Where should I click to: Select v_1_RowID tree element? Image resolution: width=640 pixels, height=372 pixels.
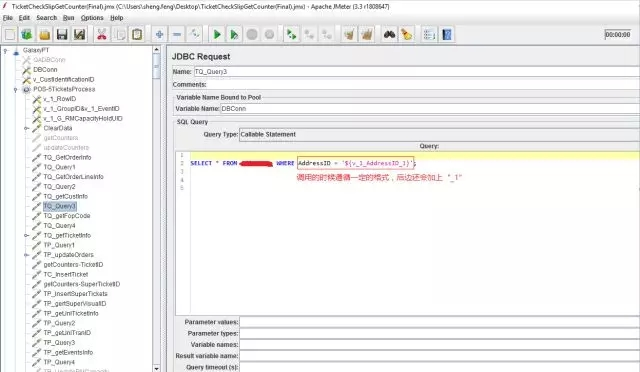pos(60,99)
